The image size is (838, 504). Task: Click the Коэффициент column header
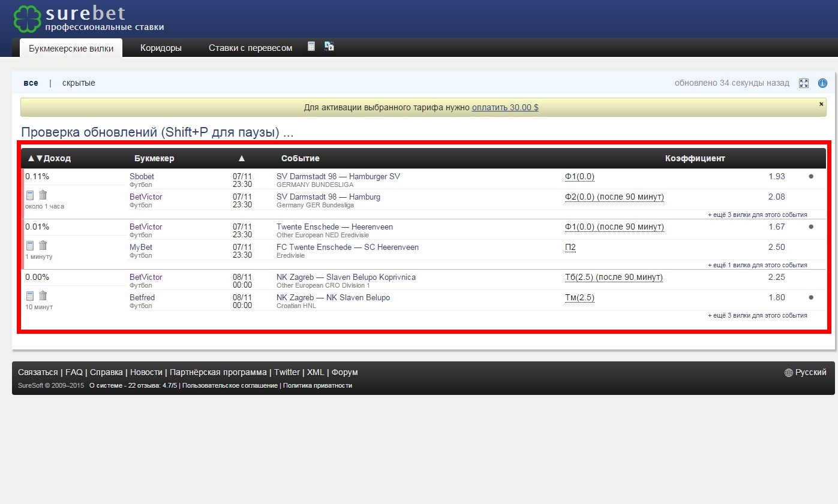(695, 158)
